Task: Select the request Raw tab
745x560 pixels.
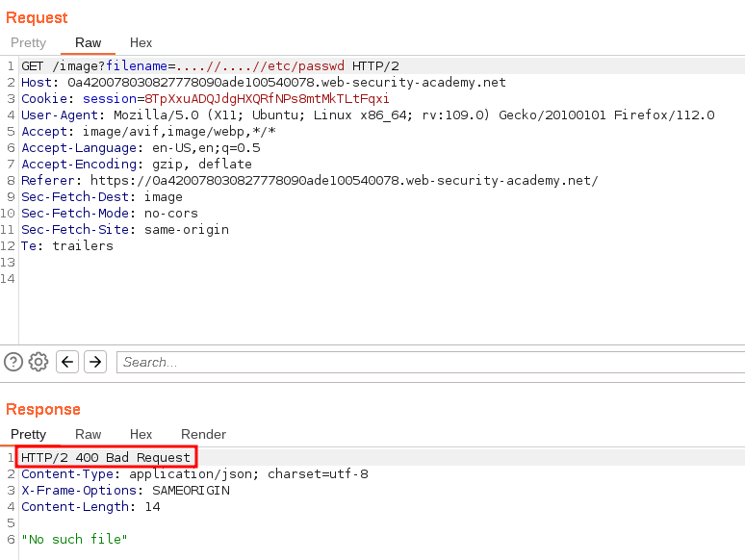Action: tap(88, 42)
